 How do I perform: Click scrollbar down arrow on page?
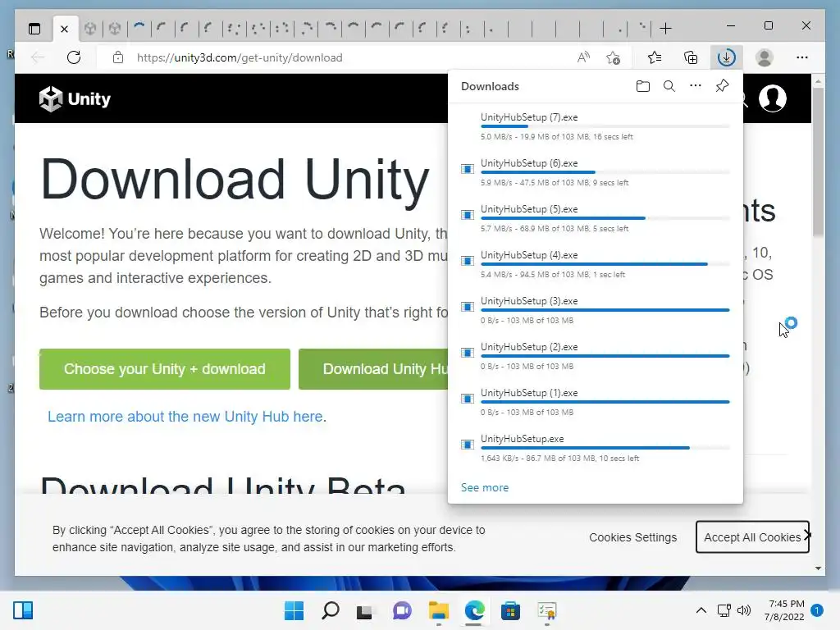click(x=818, y=568)
